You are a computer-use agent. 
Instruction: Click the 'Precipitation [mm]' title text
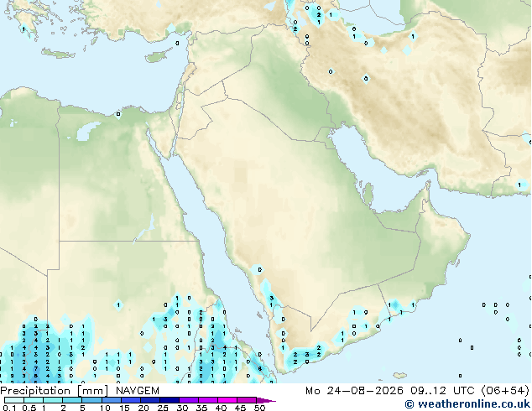[55, 391]
